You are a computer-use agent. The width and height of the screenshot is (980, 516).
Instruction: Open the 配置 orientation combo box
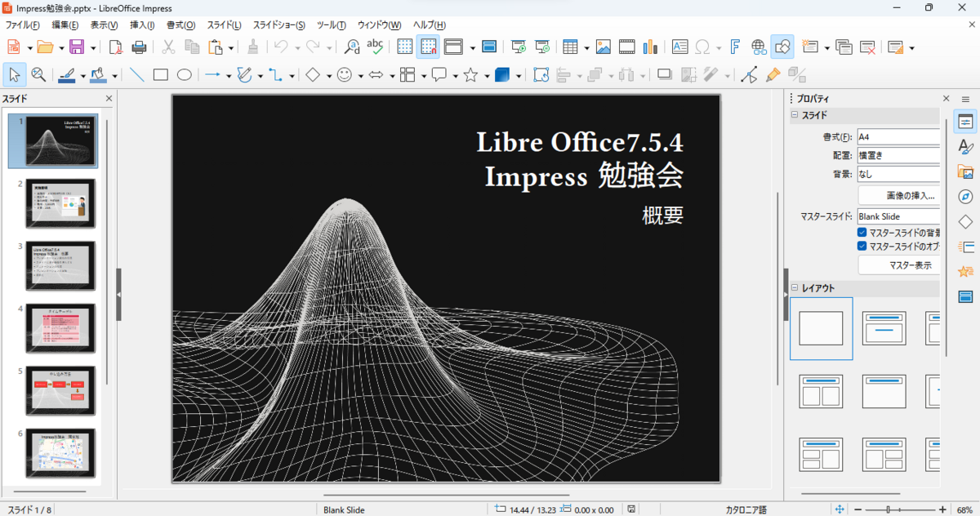point(898,155)
